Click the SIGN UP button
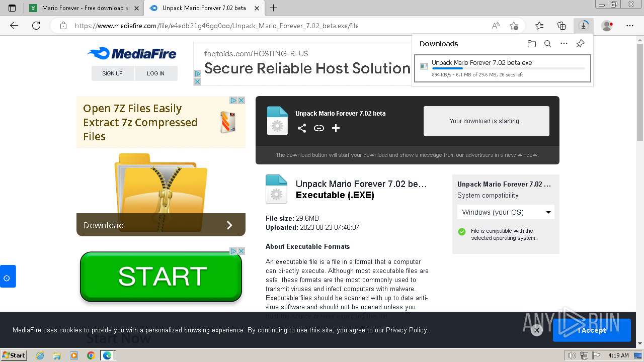644x362 pixels. click(113, 73)
